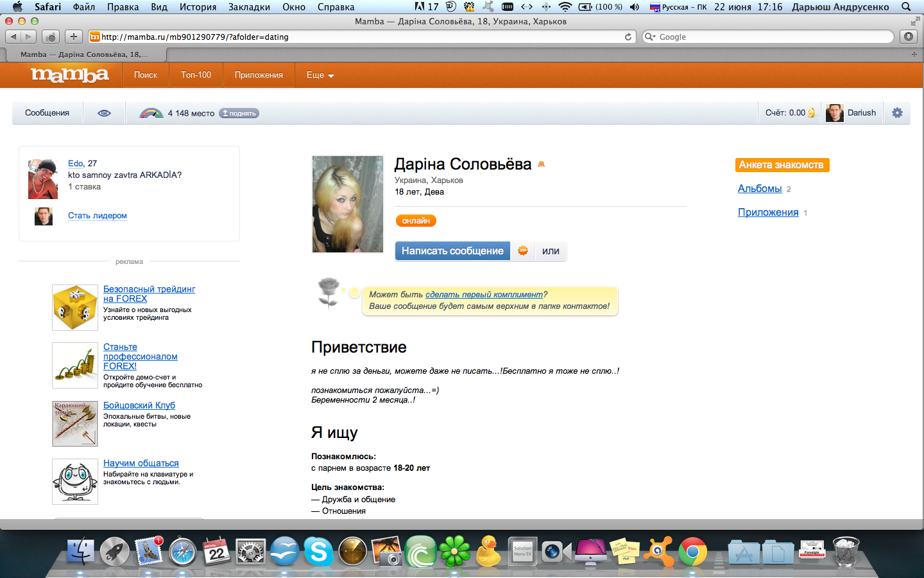Click the coin icon next to Счёт
This screenshot has height=578, width=924.
click(812, 113)
